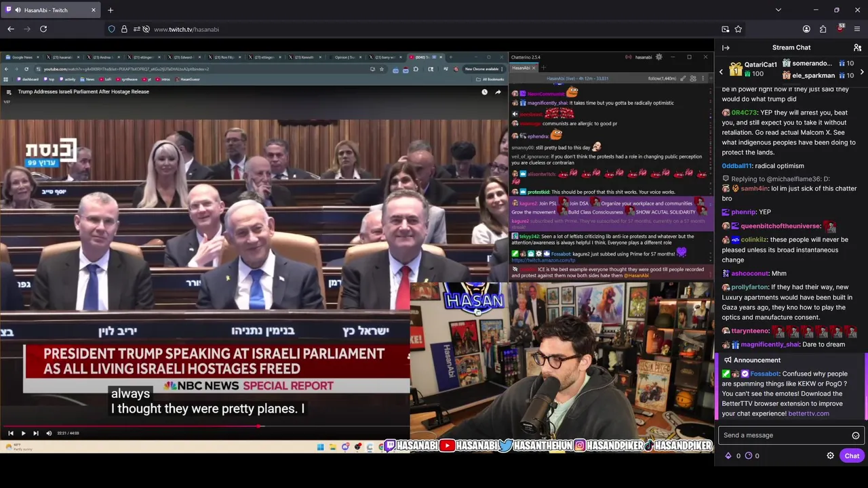
Task: Open chat settings gear
Action: pyautogui.click(x=830, y=455)
